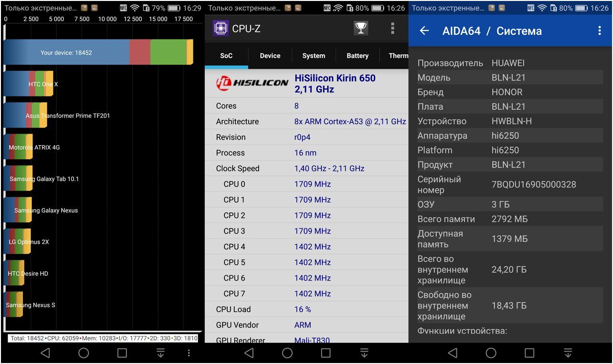This screenshot has width=613, height=364.
Task: Click the green segment of Your device bar
Action: (168, 52)
